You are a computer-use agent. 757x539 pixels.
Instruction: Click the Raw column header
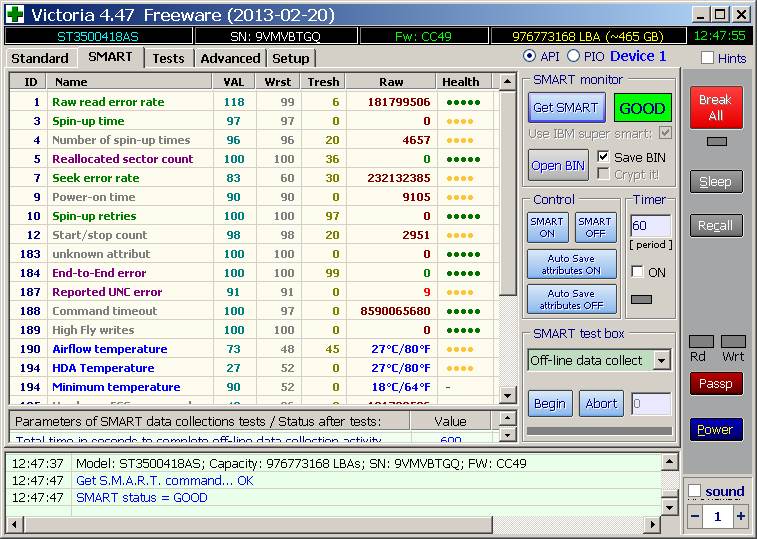391,82
